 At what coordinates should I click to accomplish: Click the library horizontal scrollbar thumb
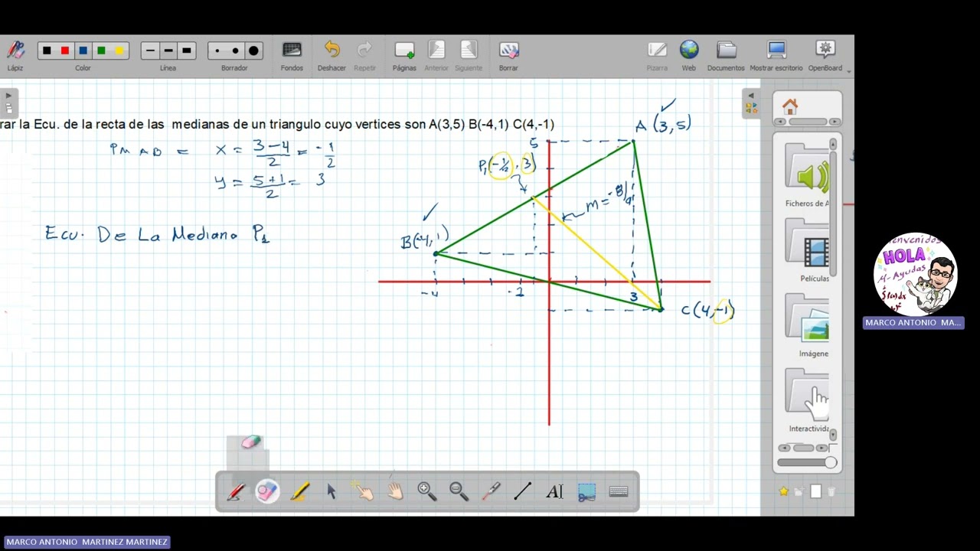(x=803, y=448)
